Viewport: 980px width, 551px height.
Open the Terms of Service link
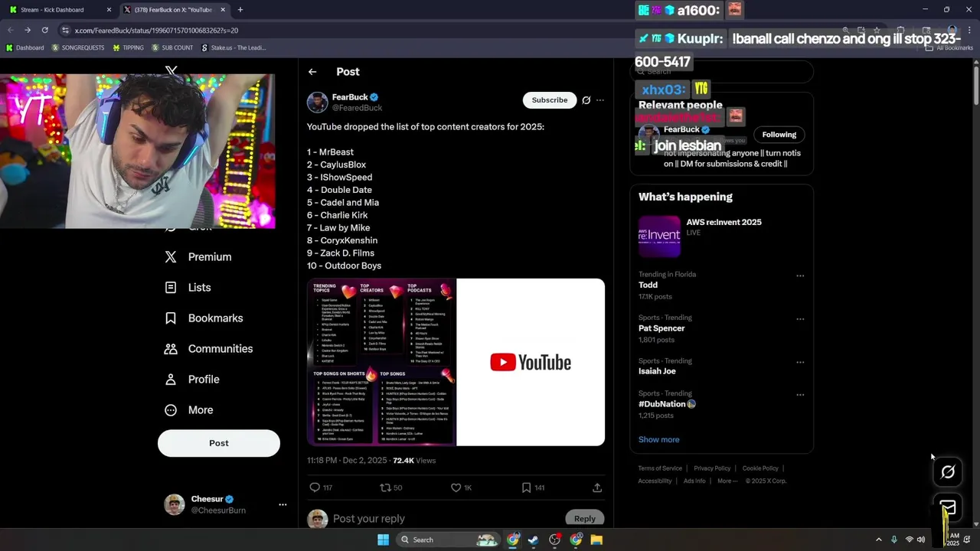(660, 468)
